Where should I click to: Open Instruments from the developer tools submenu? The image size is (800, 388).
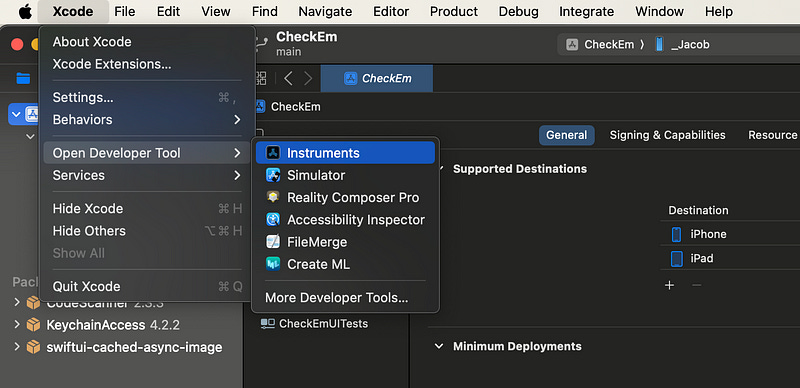345,153
